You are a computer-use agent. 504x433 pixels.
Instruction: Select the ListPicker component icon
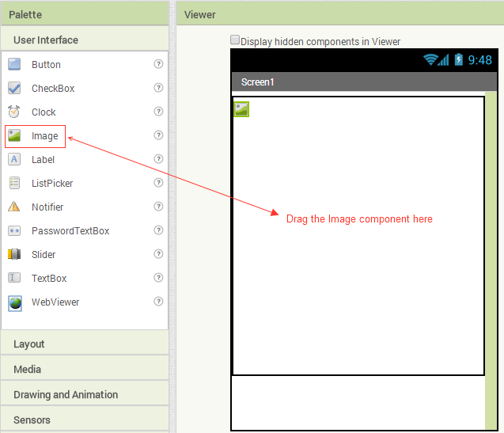(14, 184)
